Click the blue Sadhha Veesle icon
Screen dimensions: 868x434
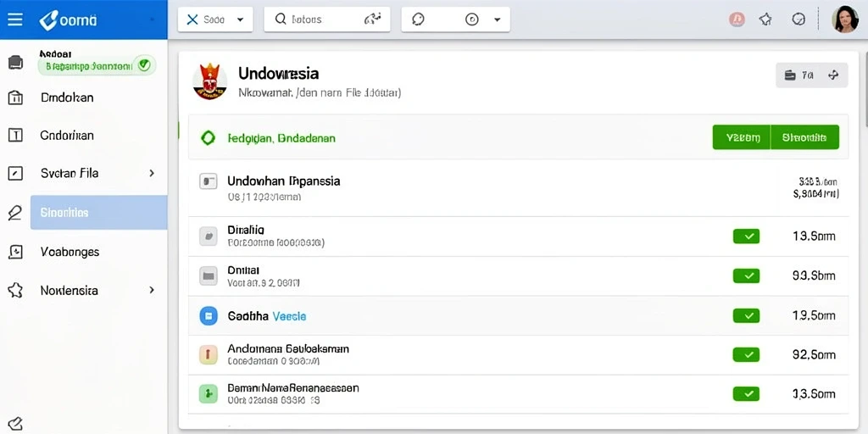pyautogui.click(x=209, y=316)
